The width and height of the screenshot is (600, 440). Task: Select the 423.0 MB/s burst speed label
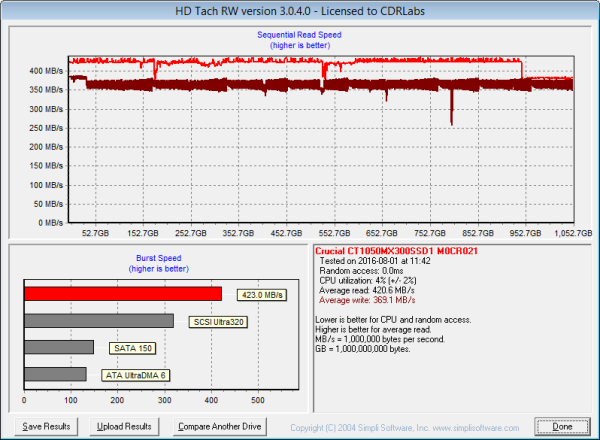tap(262, 295)
